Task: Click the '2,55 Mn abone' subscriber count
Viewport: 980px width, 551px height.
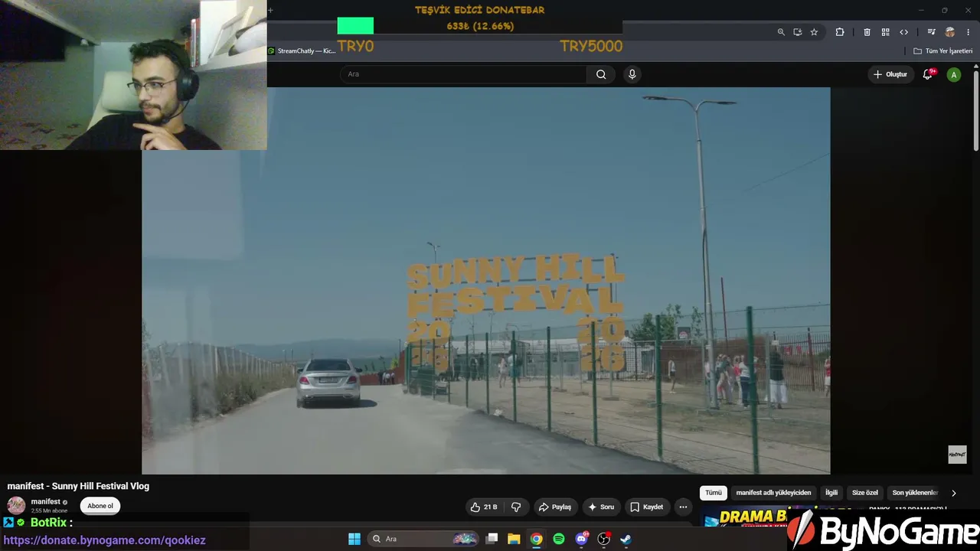Action: coord(49,510)
